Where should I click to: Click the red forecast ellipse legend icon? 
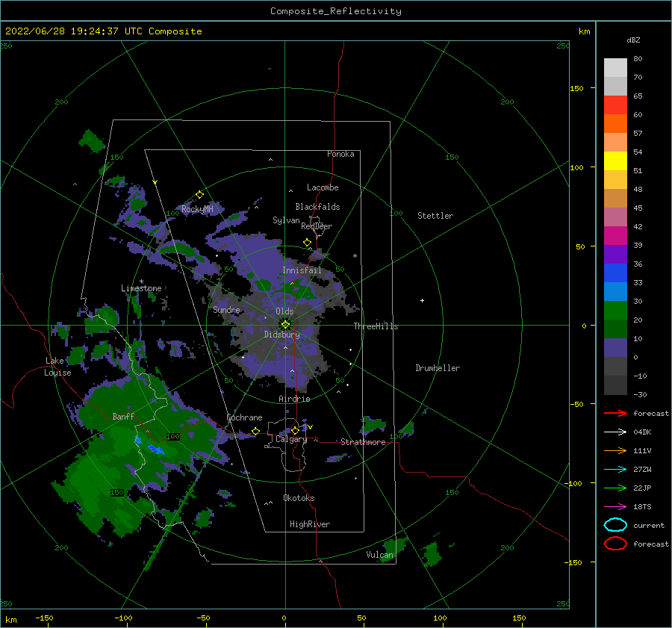click(x=615, y=544)
